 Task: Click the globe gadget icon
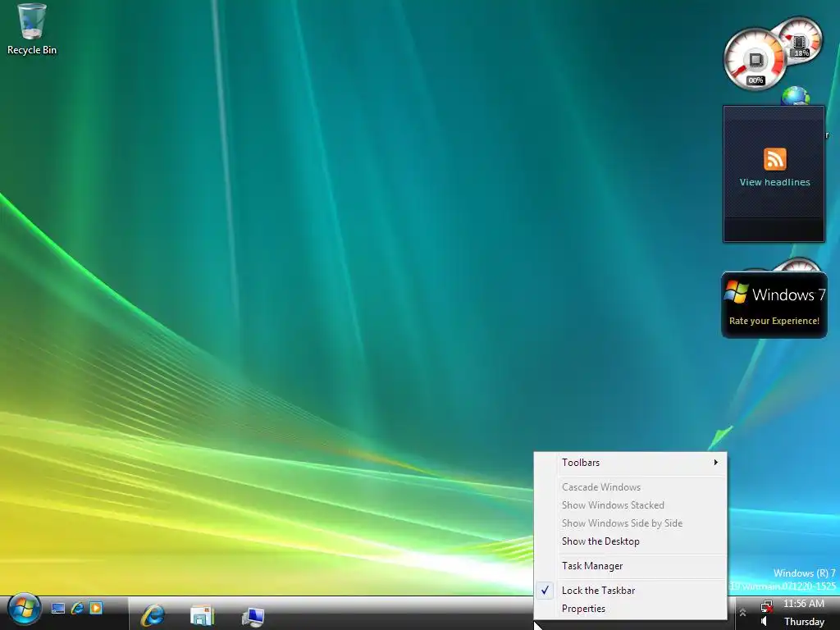(x=796, y=97)
